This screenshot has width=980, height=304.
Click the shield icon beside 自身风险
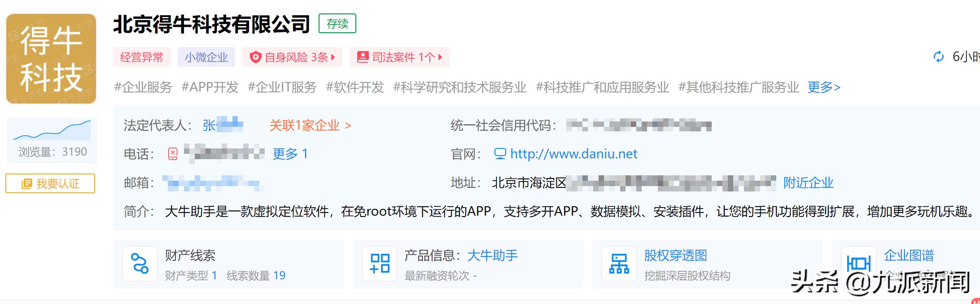(255, 57)
